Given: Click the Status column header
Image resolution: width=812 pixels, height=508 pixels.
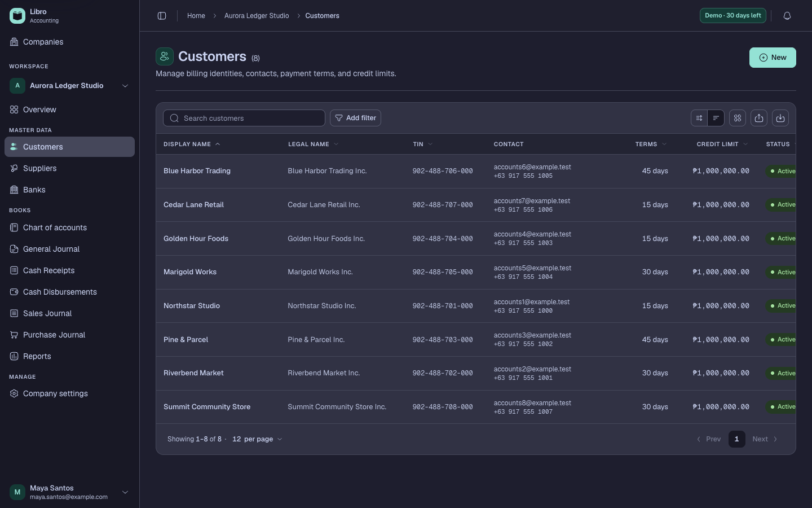Looking at the screenshot, I should [x=778, y=144].
